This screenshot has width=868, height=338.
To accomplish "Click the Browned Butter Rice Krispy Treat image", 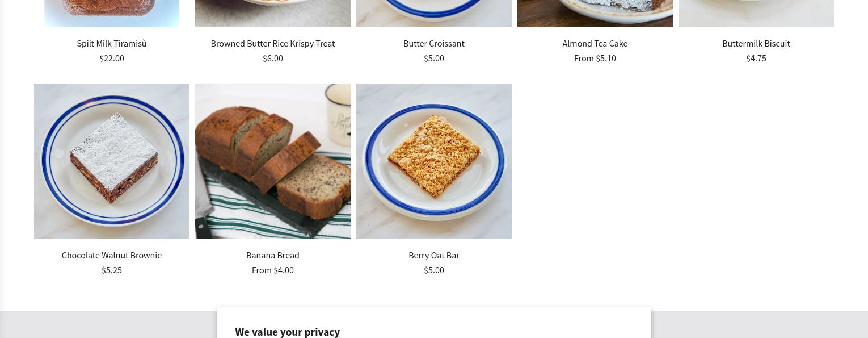I will tap(273, 13).
